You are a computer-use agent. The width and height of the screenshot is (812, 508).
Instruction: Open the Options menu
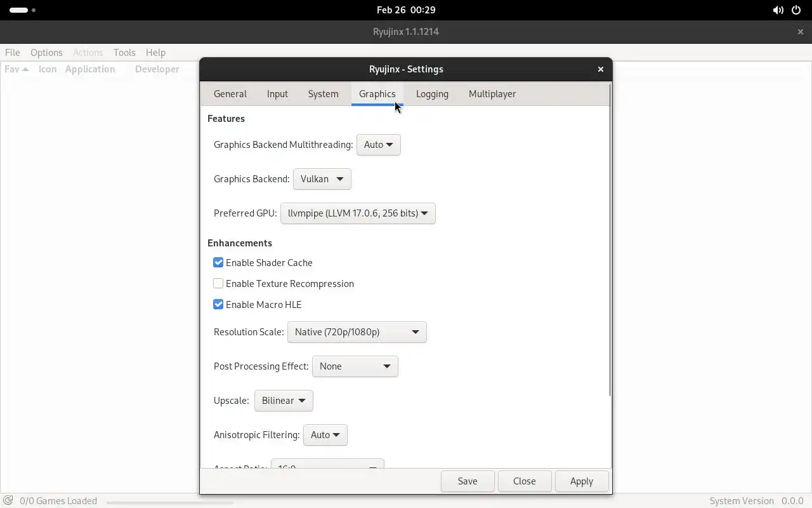[46, 53]
